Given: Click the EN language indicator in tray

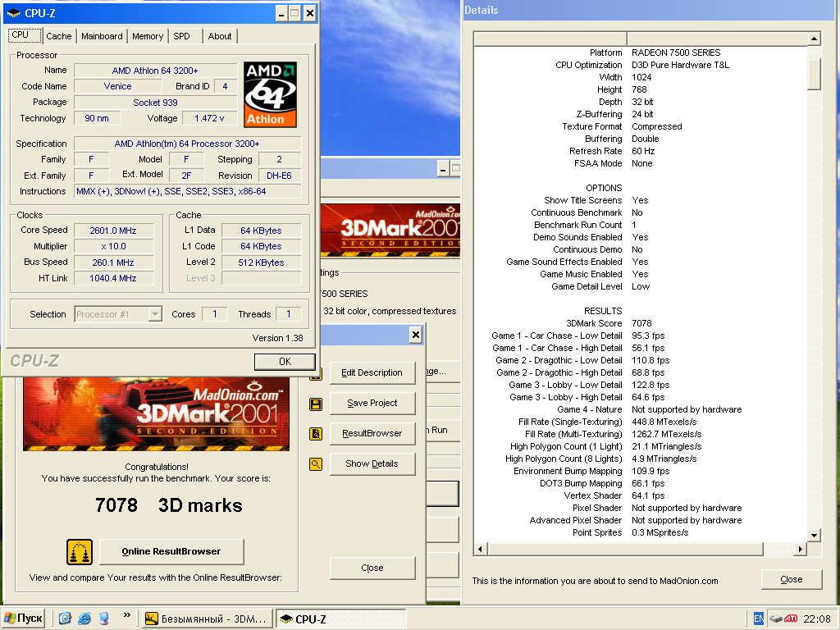Looking at the screenshot, I should (x=758, y=619).
